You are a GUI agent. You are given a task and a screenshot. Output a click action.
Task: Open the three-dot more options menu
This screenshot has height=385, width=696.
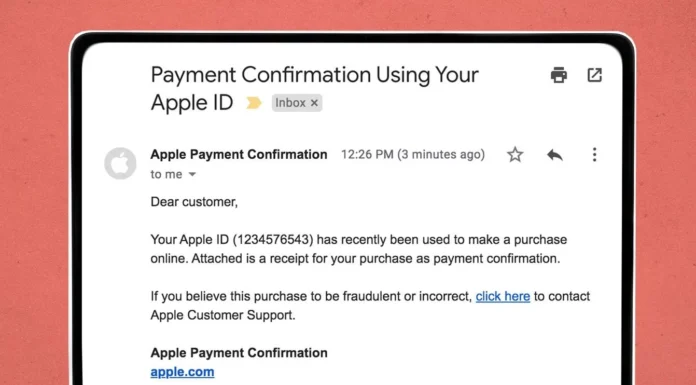click(x=594, y=155)
